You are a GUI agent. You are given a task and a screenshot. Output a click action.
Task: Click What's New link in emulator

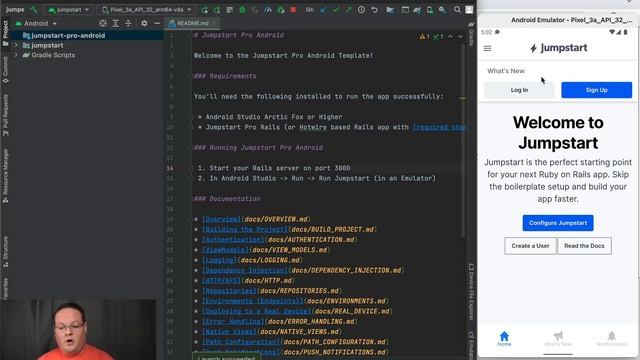(x=506, y=71)
